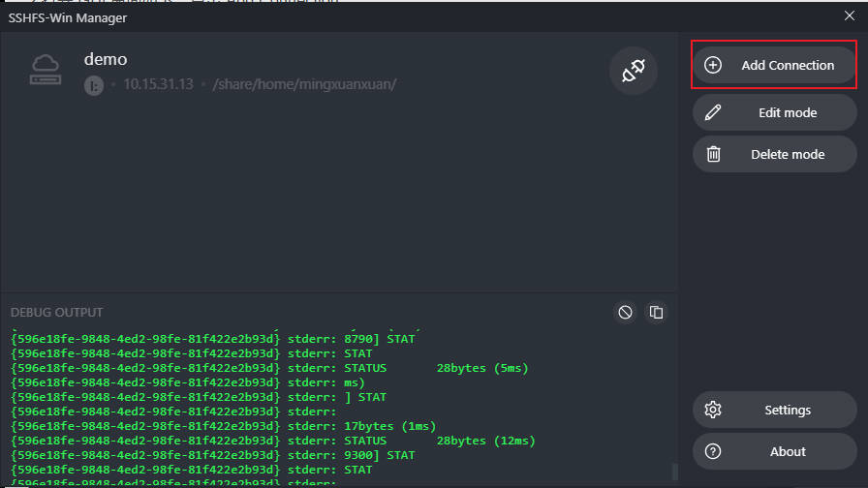Enable Delete mode
The image size is (868, 488).
[x=786, y=154]
